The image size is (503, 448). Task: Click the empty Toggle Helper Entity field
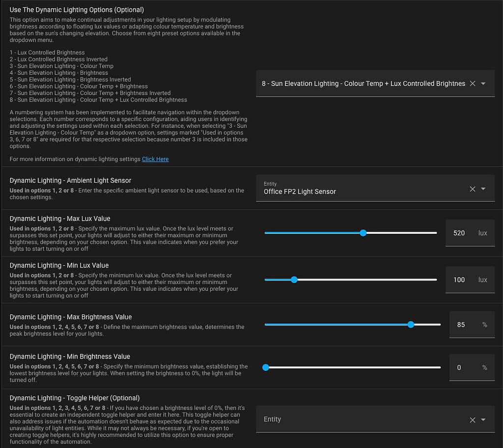(375, 419)
